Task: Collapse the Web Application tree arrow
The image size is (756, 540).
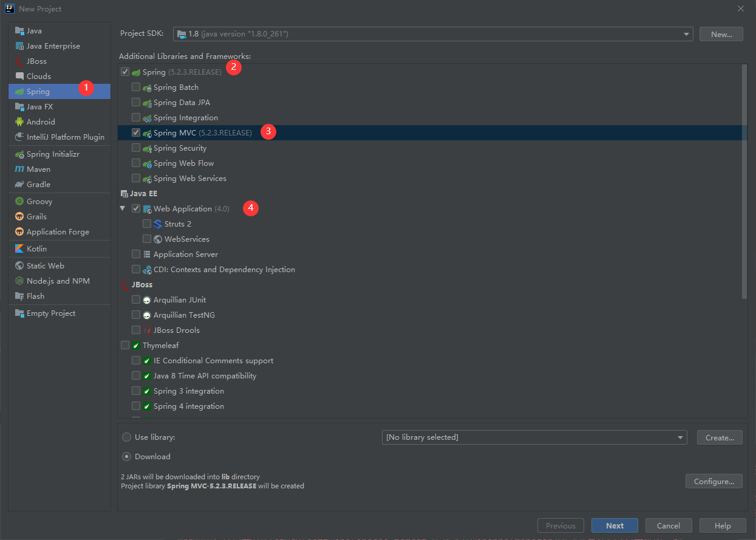Action: tap(123, 208)
